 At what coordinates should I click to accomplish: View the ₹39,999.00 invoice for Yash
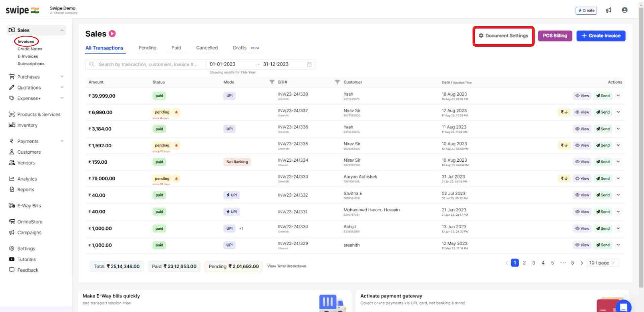582,96
